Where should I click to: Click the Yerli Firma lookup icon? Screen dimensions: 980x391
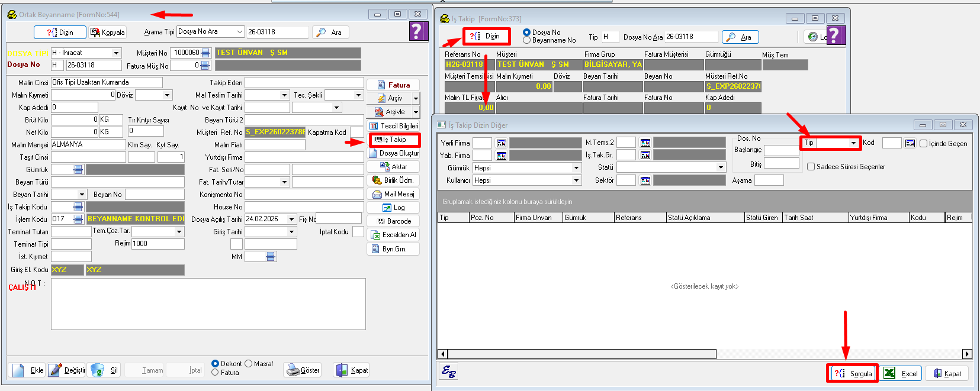pos(501,143)
